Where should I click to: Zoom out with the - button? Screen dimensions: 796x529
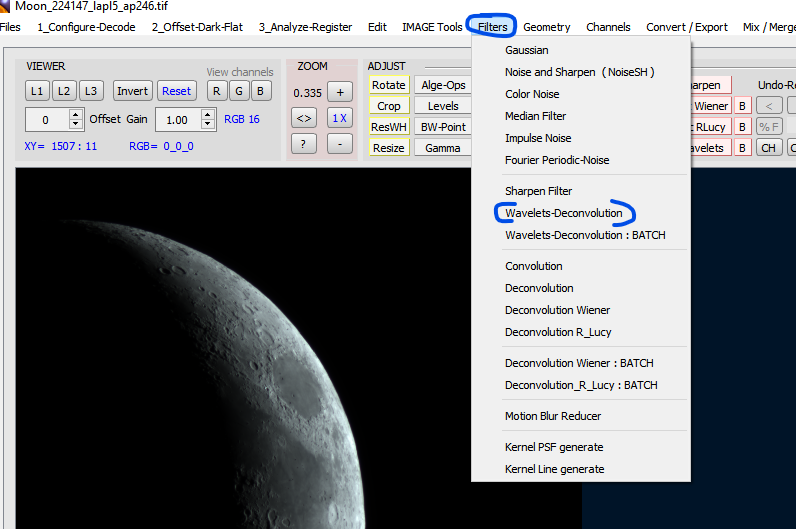click(x=340, y=144)
